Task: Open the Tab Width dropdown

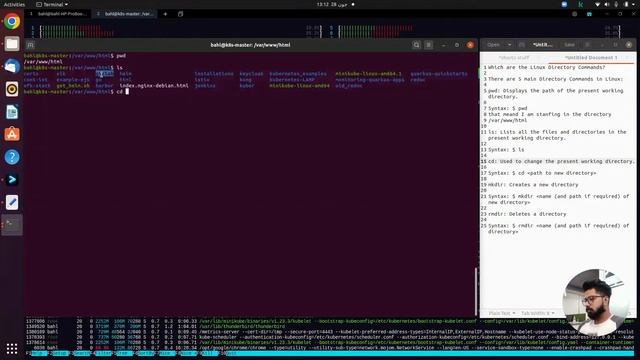Action: tap(538, 313)
